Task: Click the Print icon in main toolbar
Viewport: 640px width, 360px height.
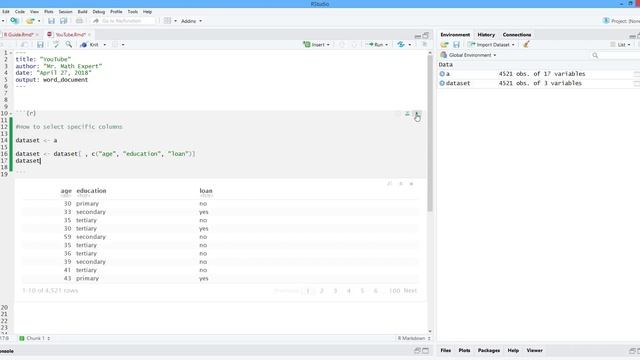Action: click(x=79, y=21)
